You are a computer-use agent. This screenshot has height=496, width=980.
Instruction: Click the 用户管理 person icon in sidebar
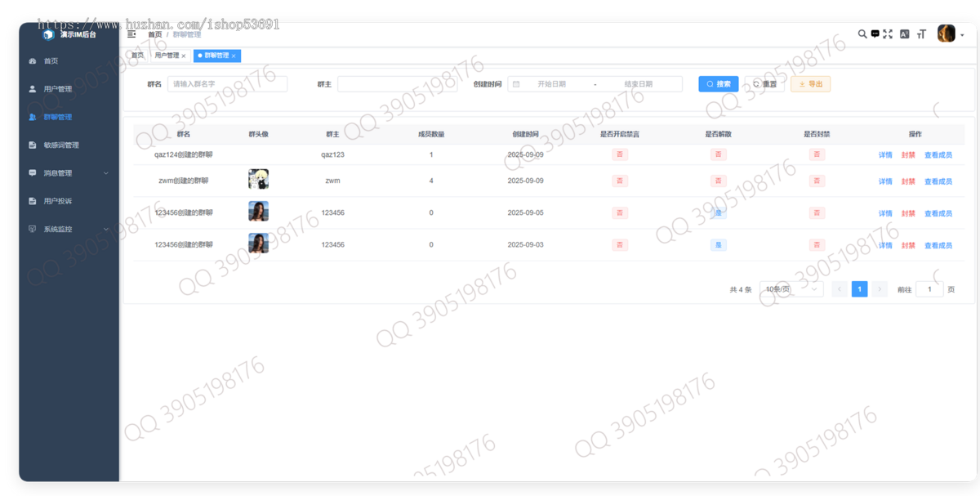[x=33, y=89]
